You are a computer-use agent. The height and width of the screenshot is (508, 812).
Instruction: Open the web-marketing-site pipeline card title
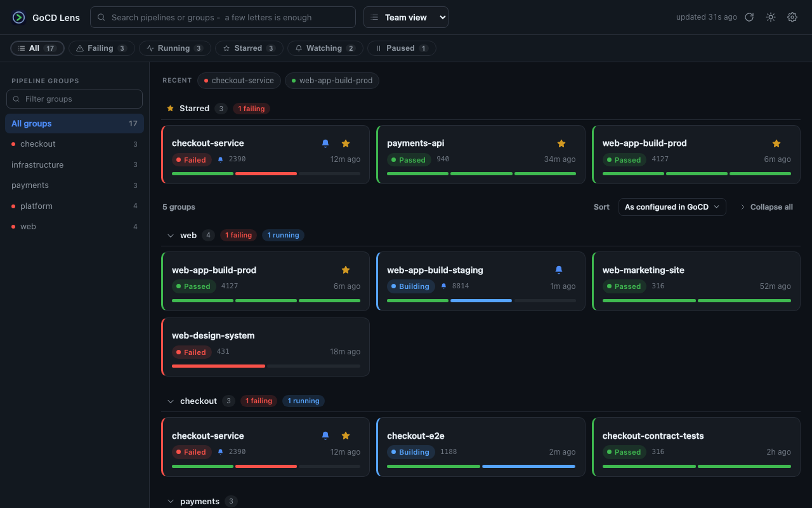643,270
